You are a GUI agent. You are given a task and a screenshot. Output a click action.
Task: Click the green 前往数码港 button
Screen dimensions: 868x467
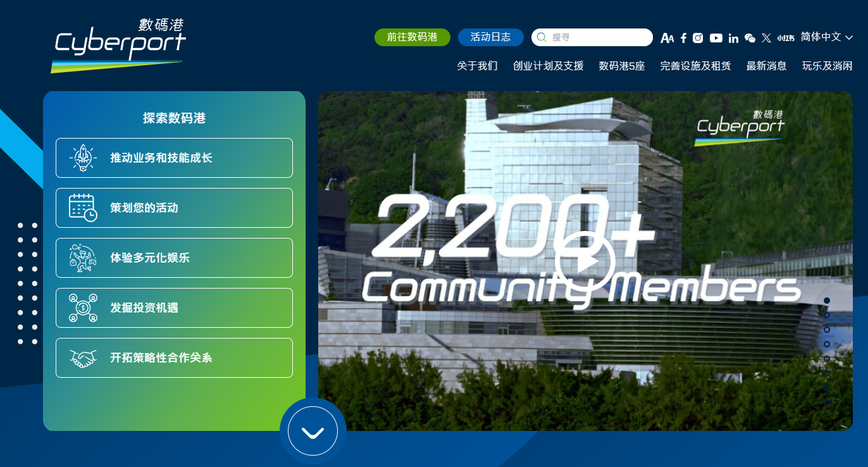coord(412,37)
